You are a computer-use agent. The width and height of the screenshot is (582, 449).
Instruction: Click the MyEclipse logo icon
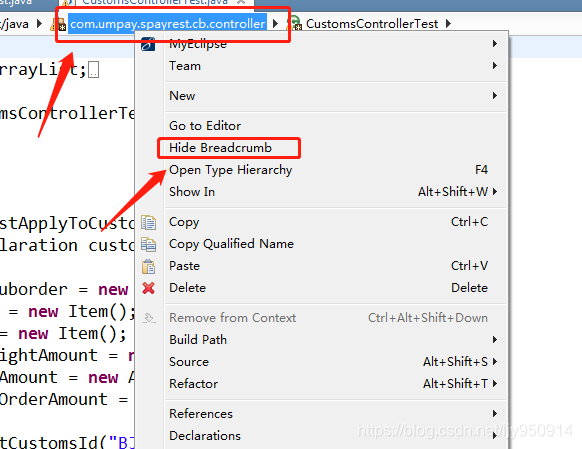tap(148, 44)
